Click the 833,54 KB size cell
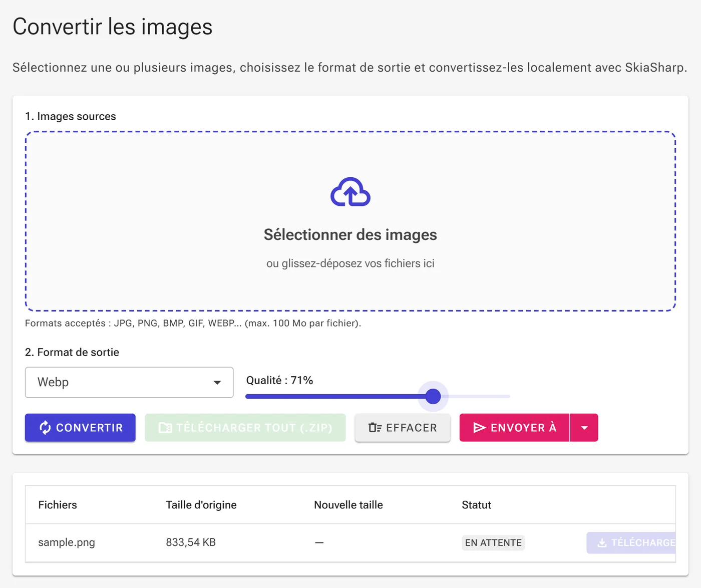The width and height of the screenshot is (701, 588). click(191, 542)
